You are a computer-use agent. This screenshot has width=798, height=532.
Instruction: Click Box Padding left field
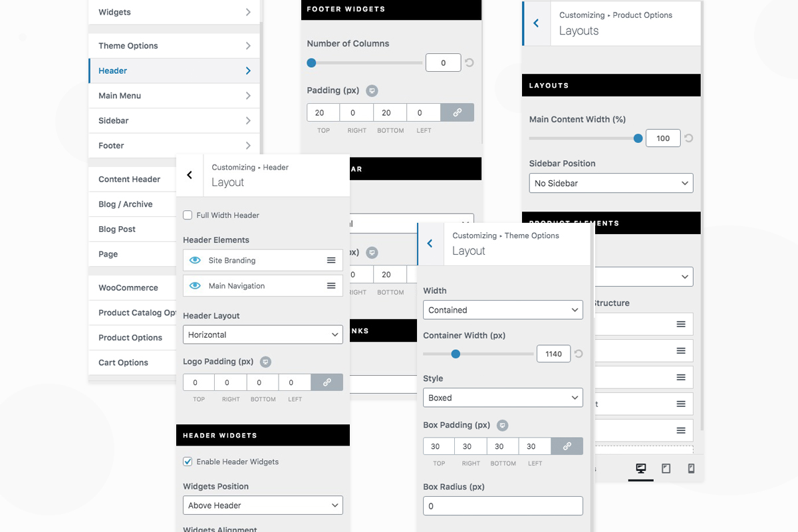535,446
